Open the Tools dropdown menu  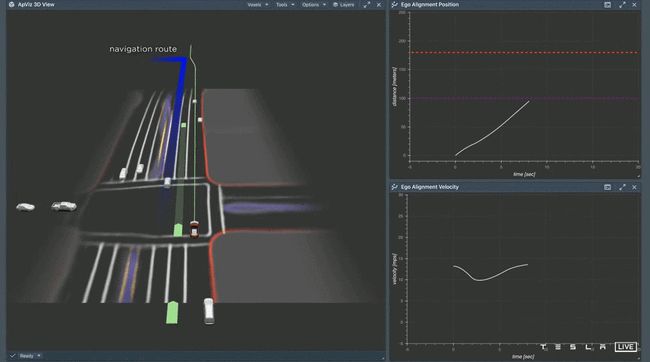285,5
